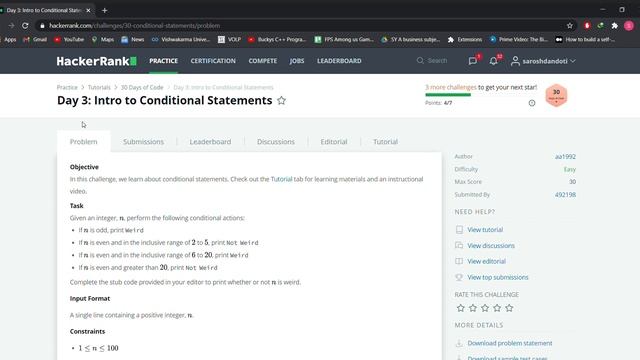Restore the browser window size
Image resolution: width=640 pixels, height=360 pixels.
pos(622,9)
